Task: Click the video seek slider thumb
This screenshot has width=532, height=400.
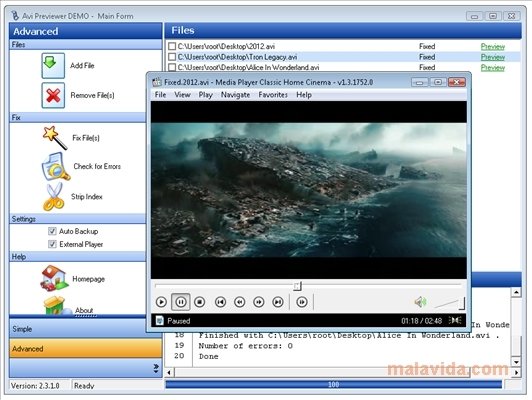Action: tap(297, 286)
